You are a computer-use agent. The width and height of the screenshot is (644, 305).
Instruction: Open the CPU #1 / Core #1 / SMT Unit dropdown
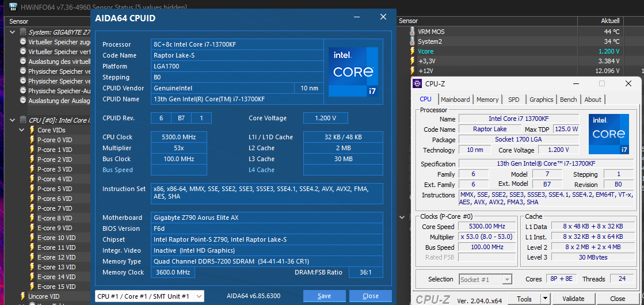pos(150,296)
